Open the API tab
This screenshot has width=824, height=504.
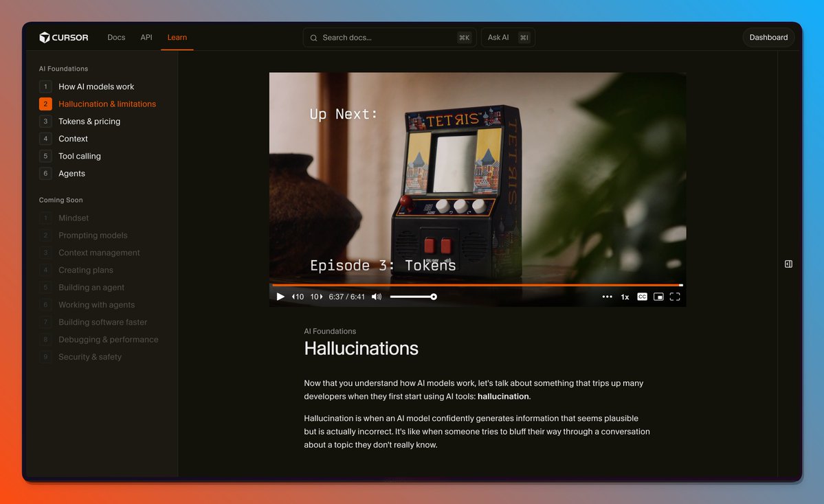[146, 37]
